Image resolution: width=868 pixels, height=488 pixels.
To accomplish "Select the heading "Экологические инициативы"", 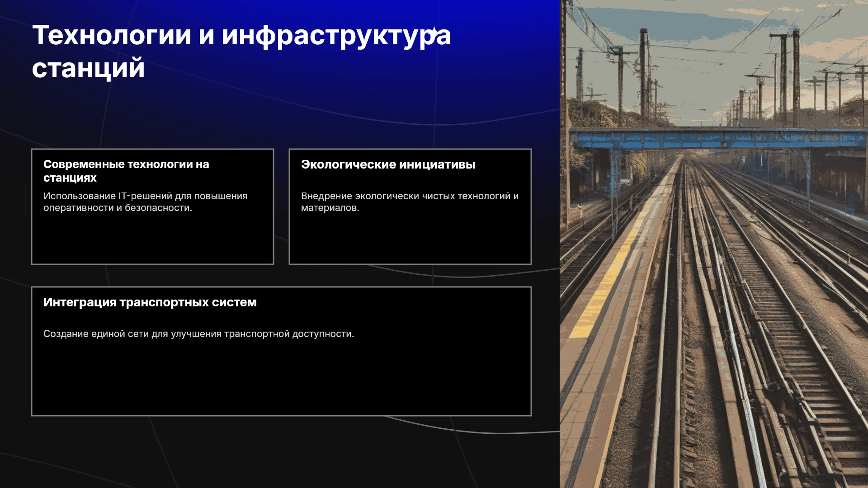I will (388, 164).
